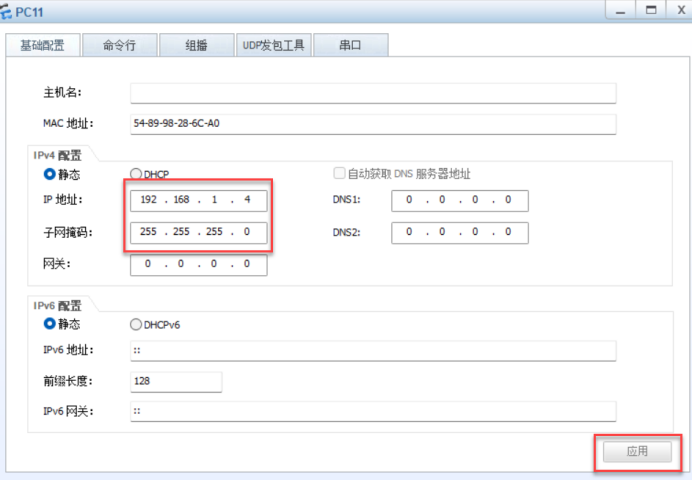Viewport: 693px width, 480px height.
Task: Select the IPv4 静态 radio button
Action: point(48,174)
